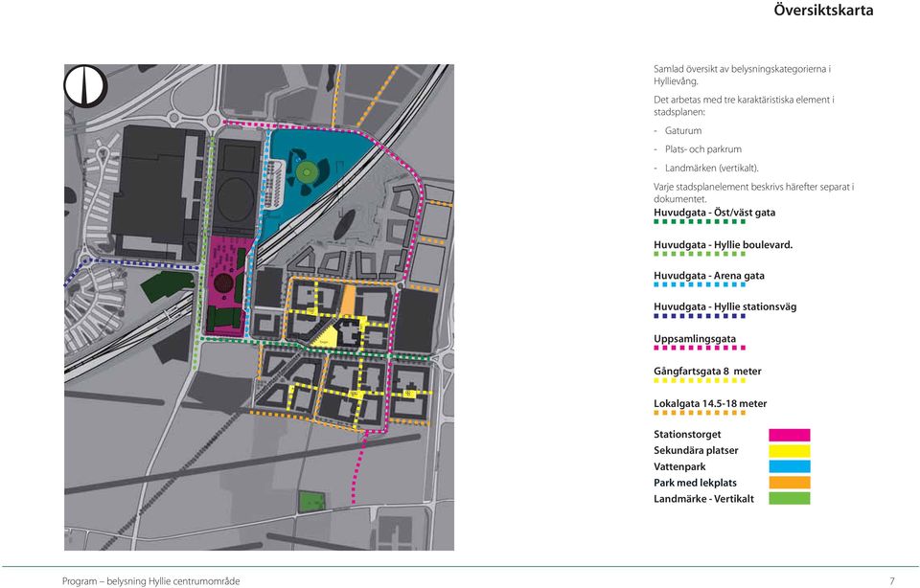Click the navy dotted Hyllie stationsväg line sample
This screenshot has width=920, height=588.
pos(700,316)
